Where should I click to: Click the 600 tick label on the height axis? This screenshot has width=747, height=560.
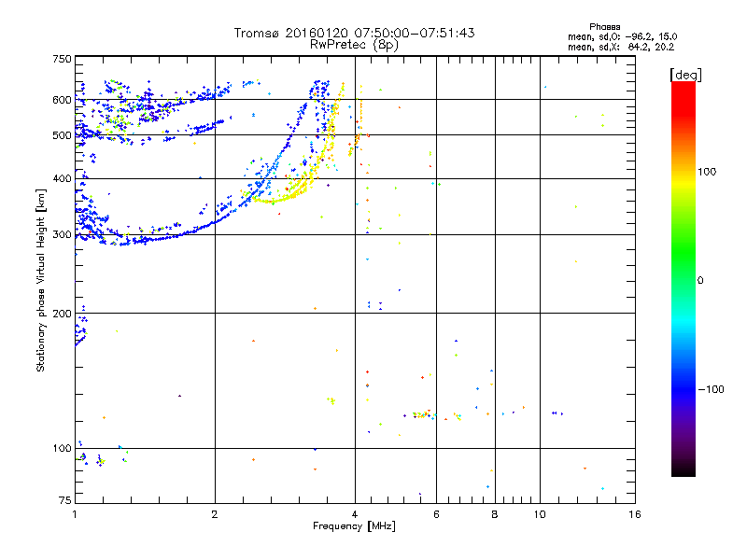point(62,100)
